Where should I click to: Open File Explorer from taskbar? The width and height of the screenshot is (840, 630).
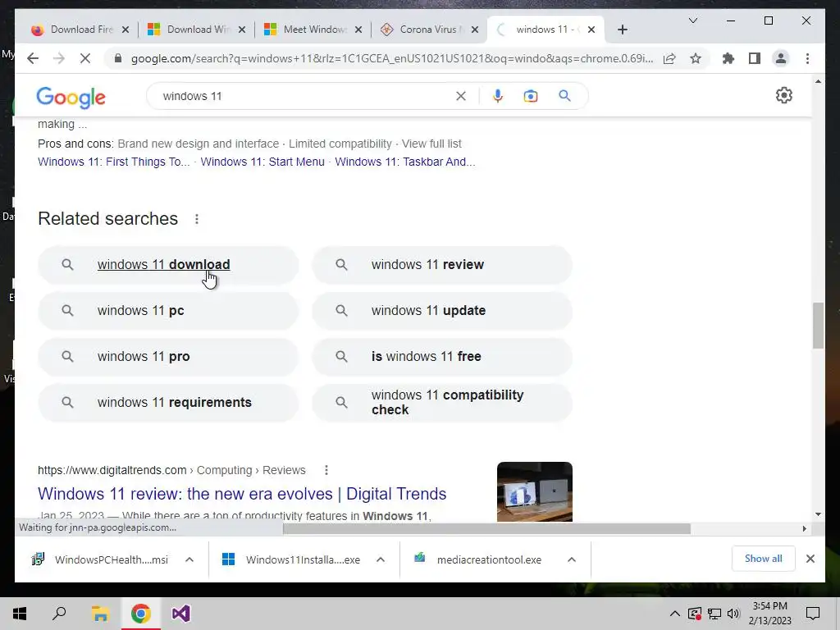pos(100,614)
